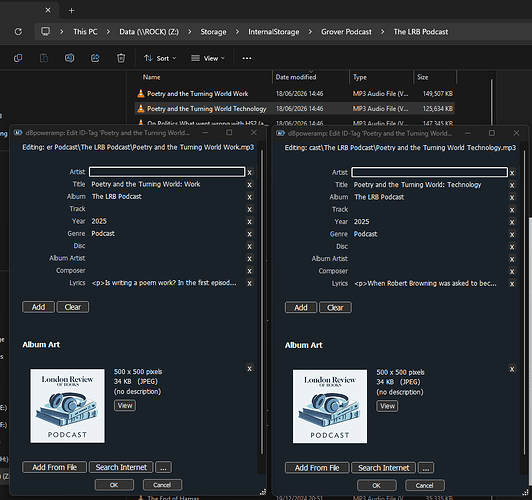Click Add From File in left dialog
The width and height of the screenshot is (532, 500).
pyautogui.click(x=55, y=467)
